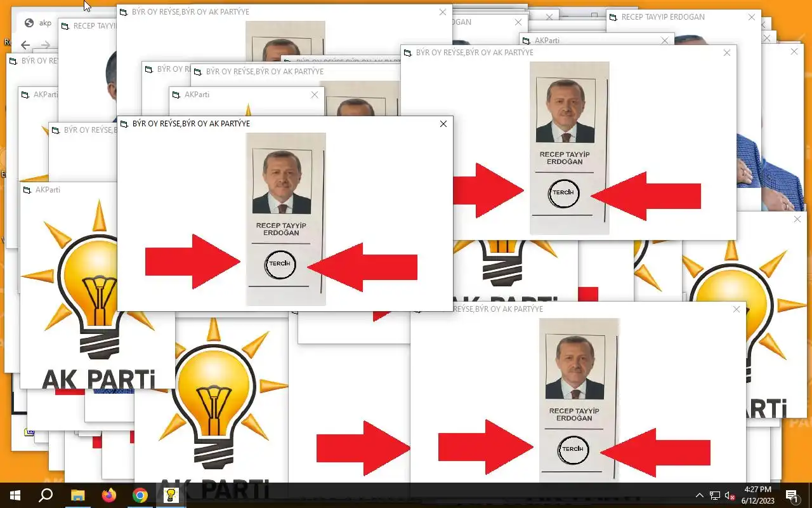Click the window icon of the truncated 'RECEP TAYYI' window
The width and height of the screenshot is (812, 508).
tap(66, 26)
